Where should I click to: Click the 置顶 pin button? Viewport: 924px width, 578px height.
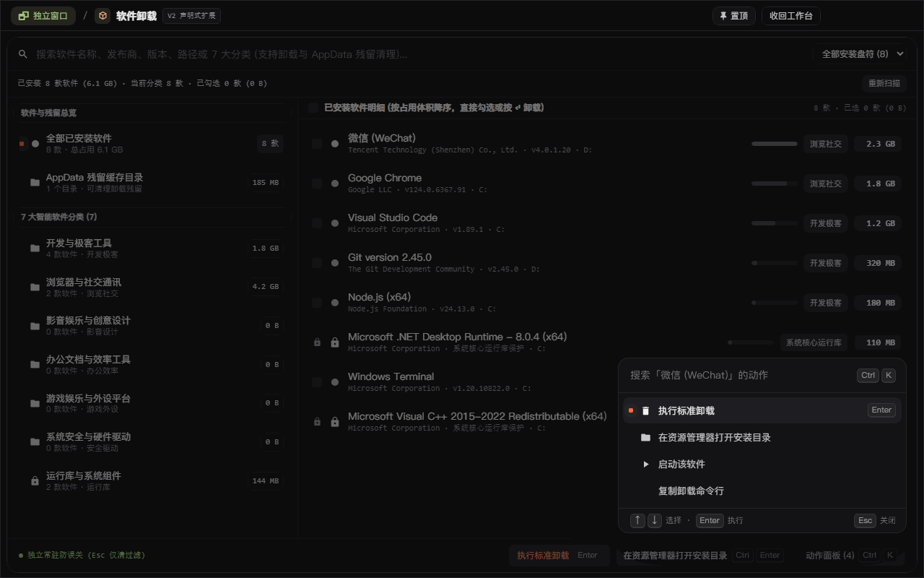click(x=734, y=16)
